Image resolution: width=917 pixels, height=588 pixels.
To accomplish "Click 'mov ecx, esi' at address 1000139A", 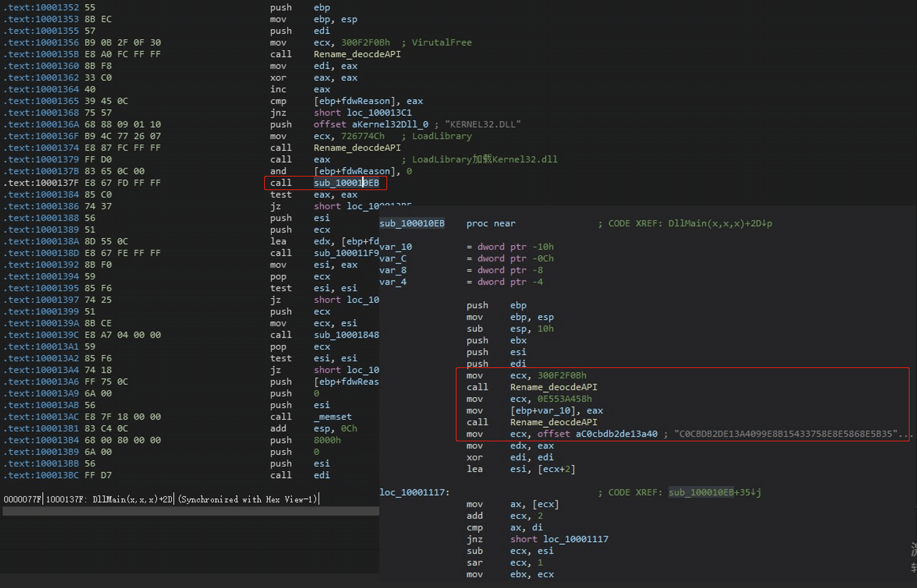I will tap(314, 323).
